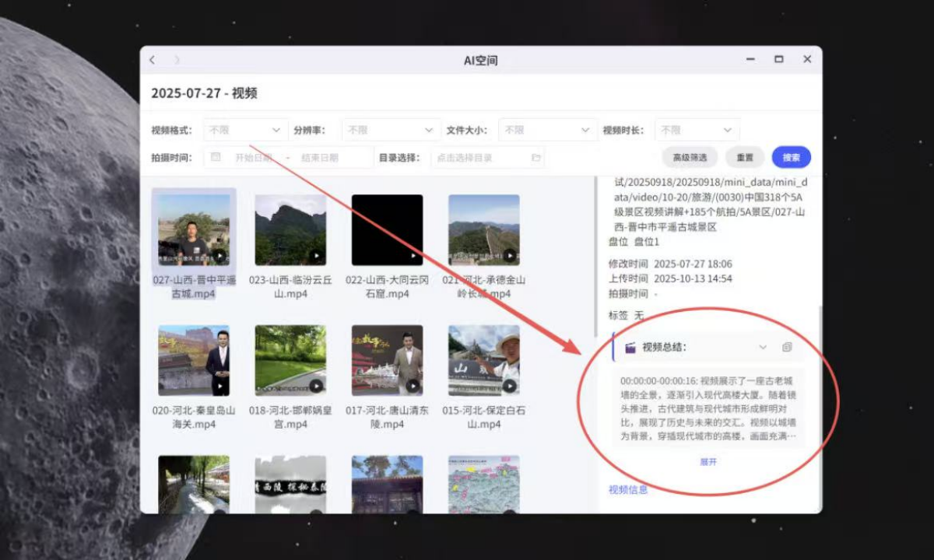Click the 重置 reset button
Screen dimensions: 934x560
point(745,157)
